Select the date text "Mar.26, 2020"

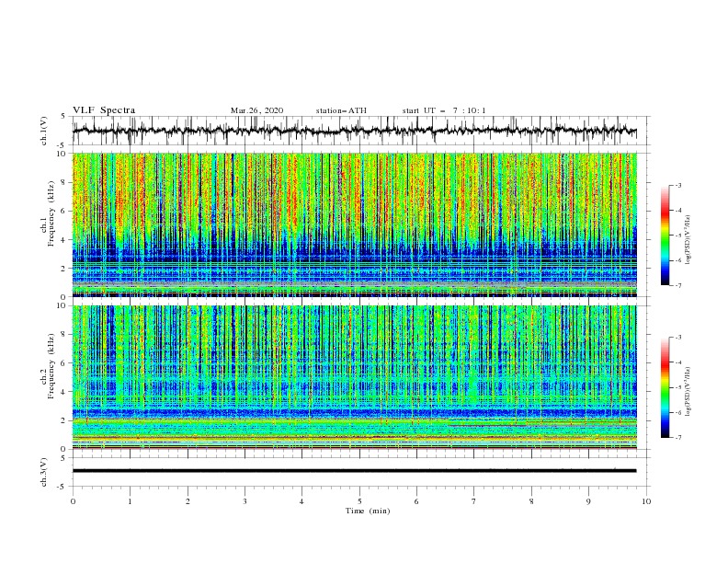point(256,110)
